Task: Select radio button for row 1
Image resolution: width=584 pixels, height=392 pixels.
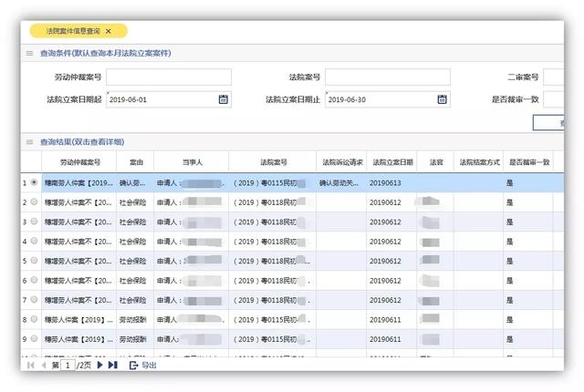Action: [x=34, y=182]
